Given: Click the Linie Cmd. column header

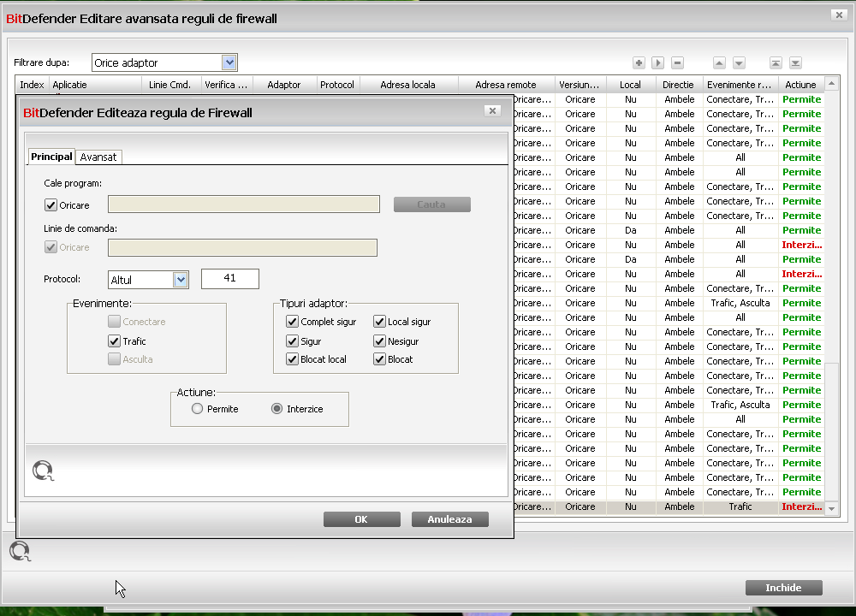Looking at the screenshot, I should (x=171, y=85).
